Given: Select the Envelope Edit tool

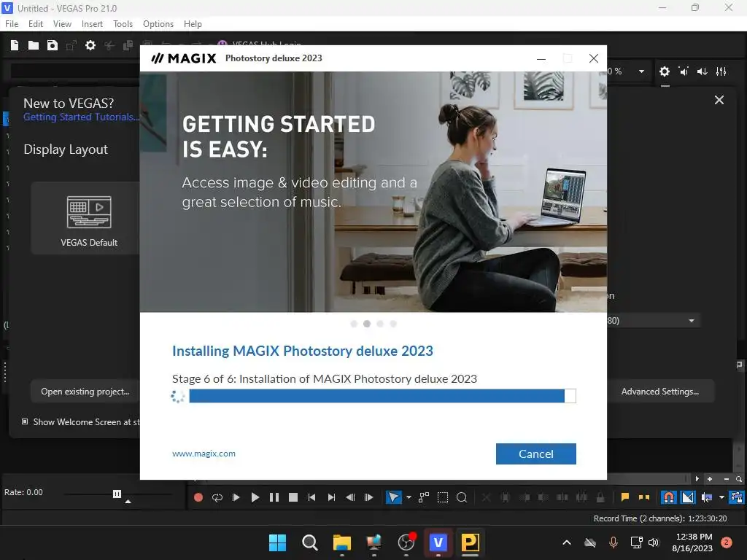Looking at the screenshot, I should click(x=424, y=497).
